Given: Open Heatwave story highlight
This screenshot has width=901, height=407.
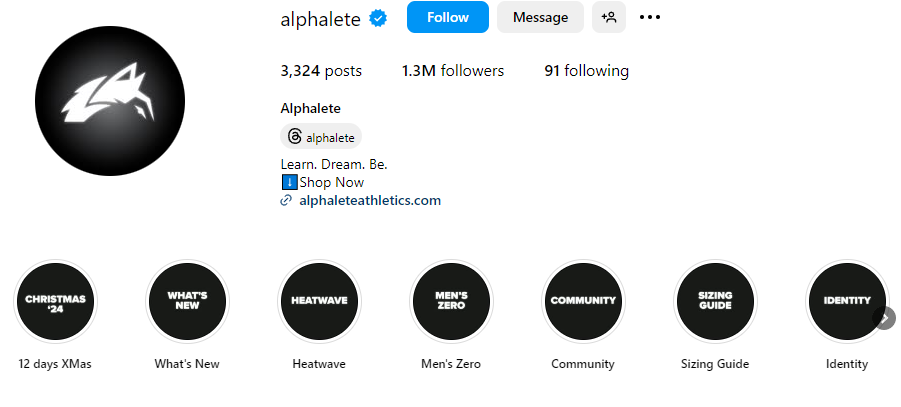Looking at the screenshot, I should 319,301.
